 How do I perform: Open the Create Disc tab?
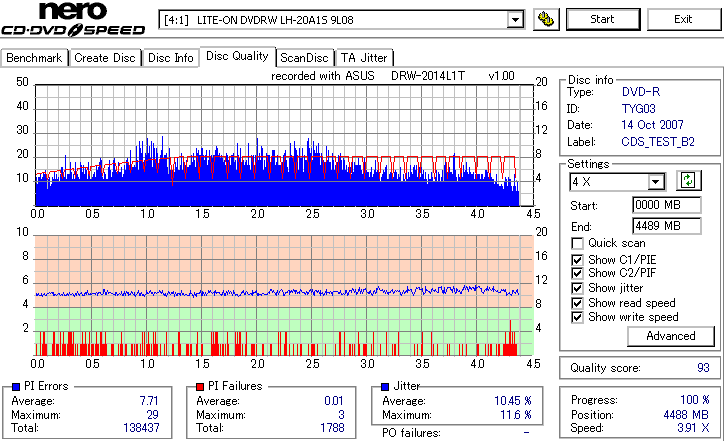[105, 58]
